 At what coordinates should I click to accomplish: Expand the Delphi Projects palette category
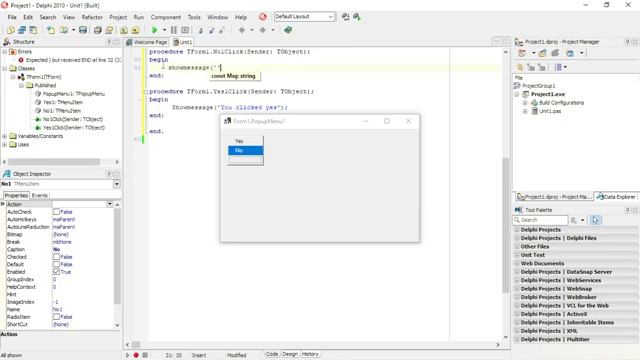tap(517, 230)
